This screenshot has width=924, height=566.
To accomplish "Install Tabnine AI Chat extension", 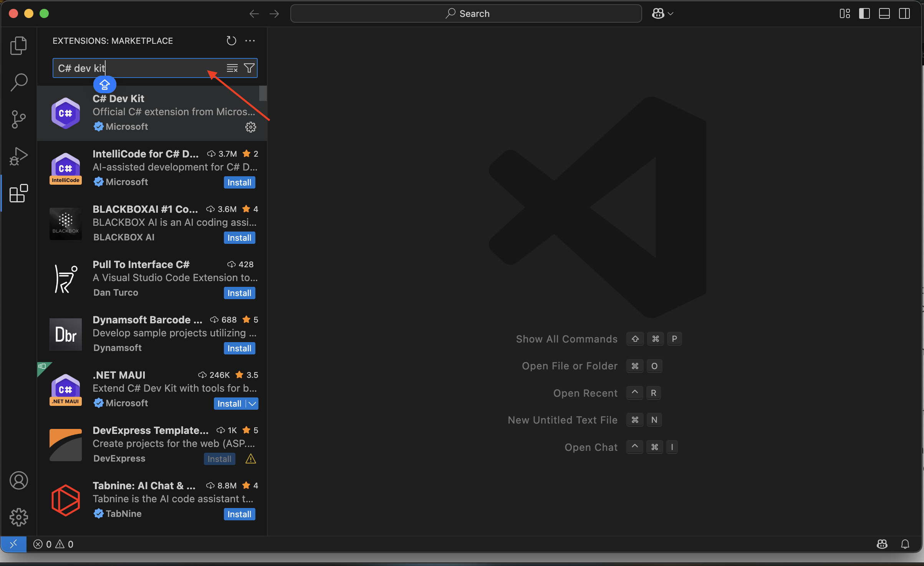I will coord(239,514).
